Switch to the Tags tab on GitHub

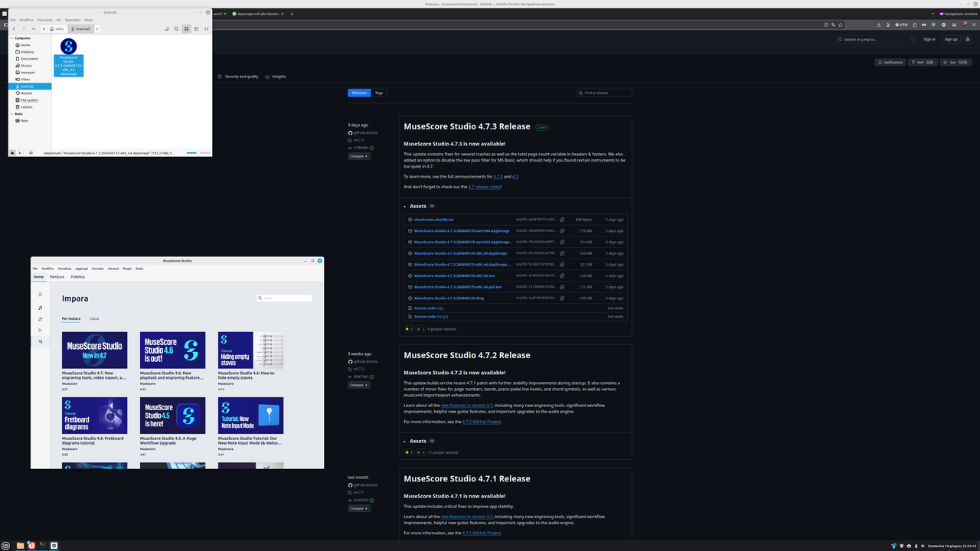coord(378,93)
